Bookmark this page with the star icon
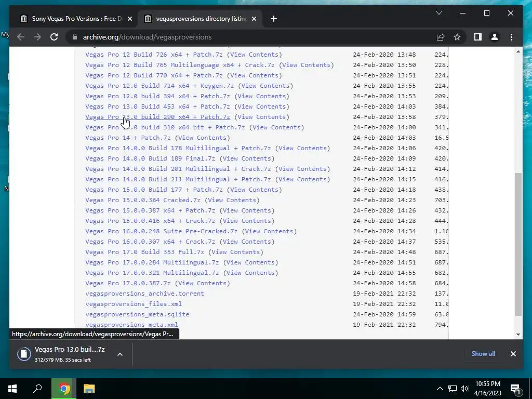This screenshot has height=399, width=532. click(x=457, y=37)
